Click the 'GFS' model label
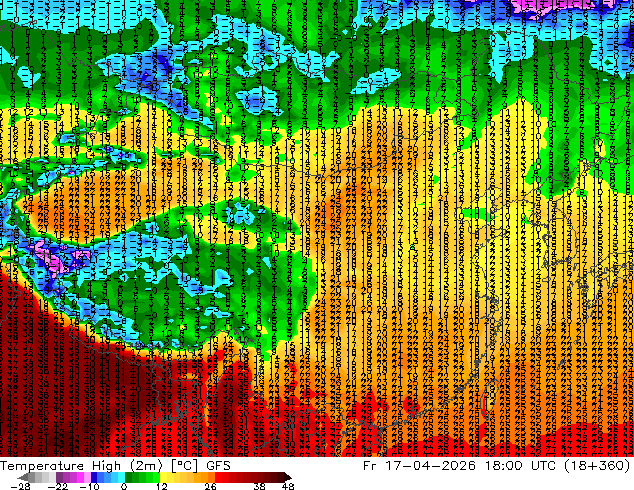634x490 pixels. click(x=218, y=466)
